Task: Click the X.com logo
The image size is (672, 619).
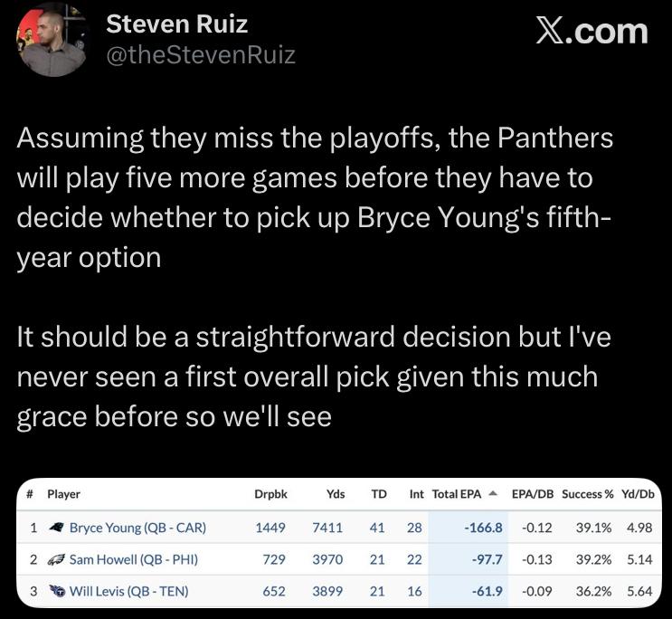Action: pos(592,32)
